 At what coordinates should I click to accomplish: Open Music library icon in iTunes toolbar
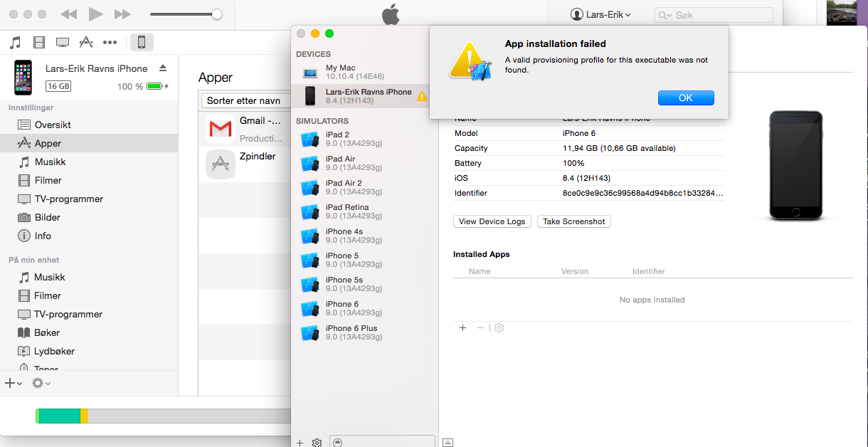tap(16, 42)
